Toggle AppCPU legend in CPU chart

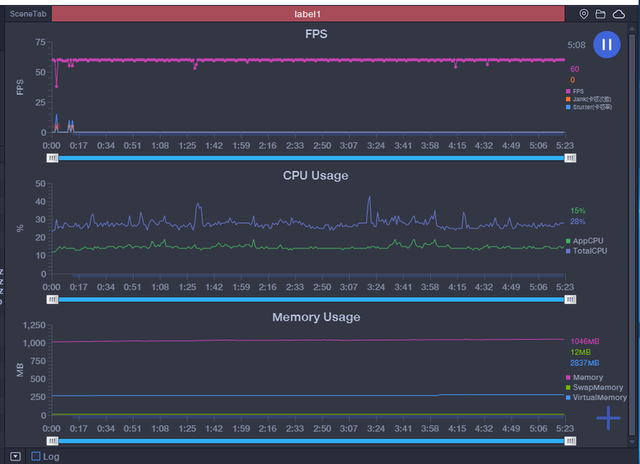point(586,241)
